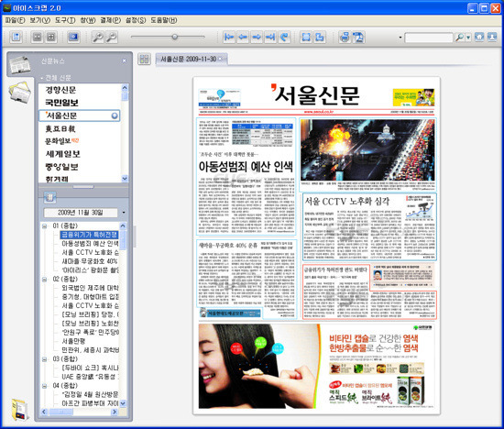Open the 2009년 11월 30일 date dropdown

(124, 213)
